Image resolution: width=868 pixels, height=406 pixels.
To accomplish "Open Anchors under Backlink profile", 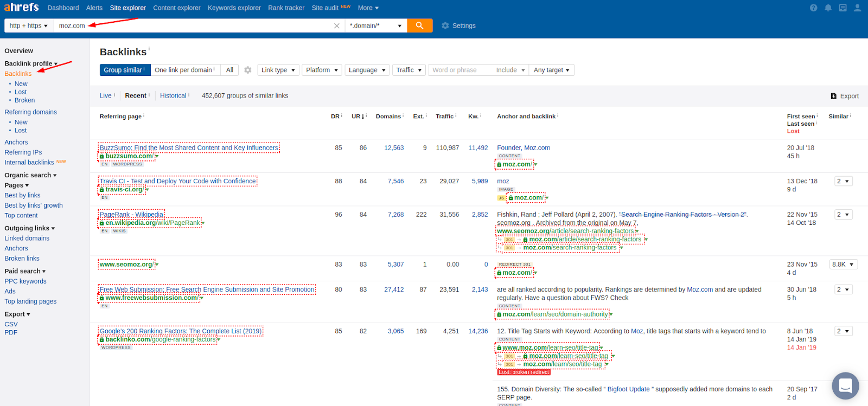I will (16, 143).
